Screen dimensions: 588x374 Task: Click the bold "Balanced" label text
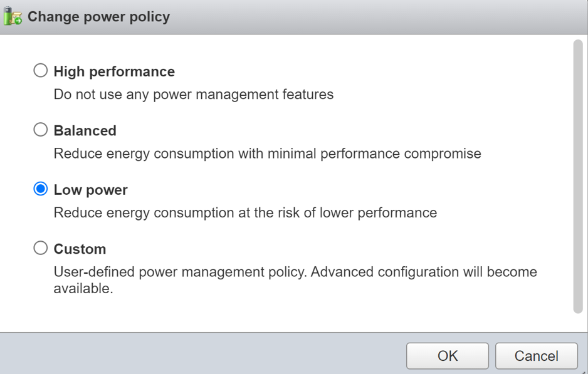(85, 130)
